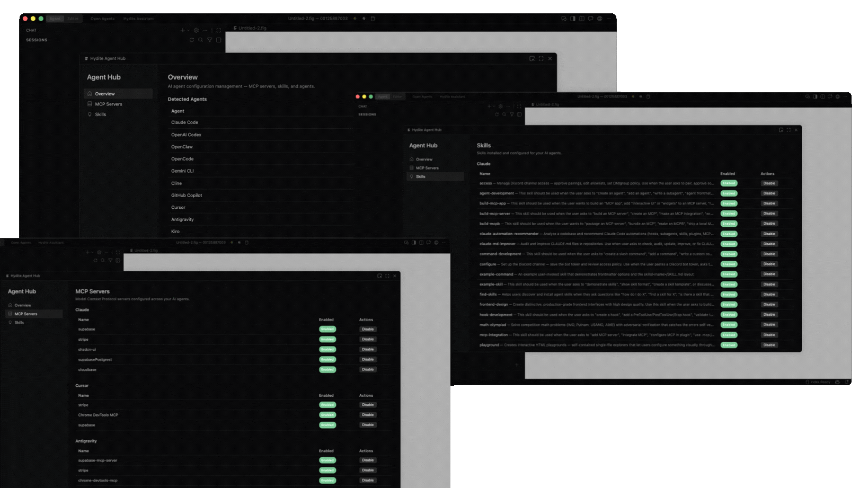The width and height of the screenshot is (868, 488).
Task: Maximize the Agent Hub dialog in MCP Servers window
Action: (x=387, y=276)
